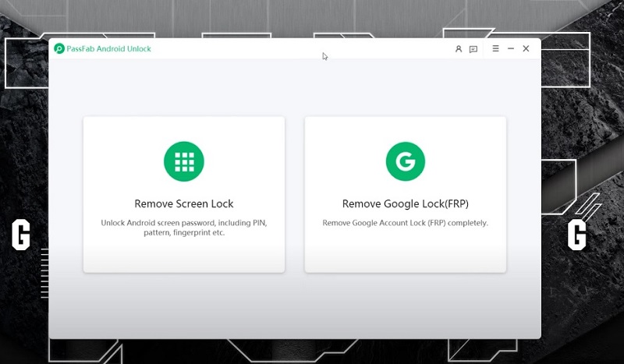
Task: Click the green keypad grid icon
Action: coord(184,161)
